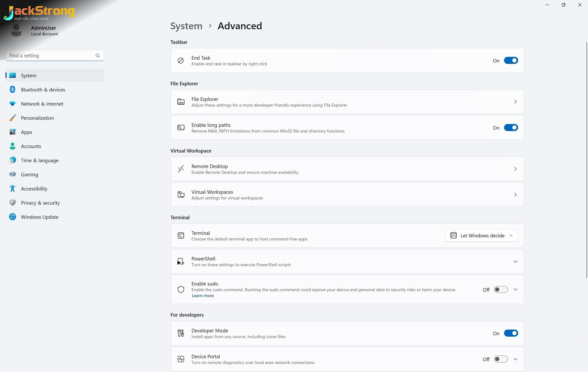Click the Accounts person icon
This screenshot has width=588, height=372.
click(x=13, y=146)
